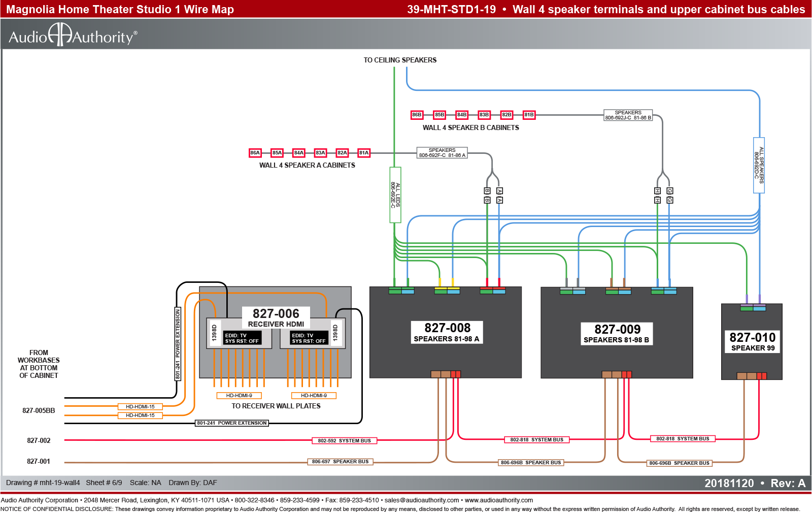Image resolution: width=812 pixels, height=512 pixels.
Task: Select terminal box 81B
Action: [x=529, y=115]
